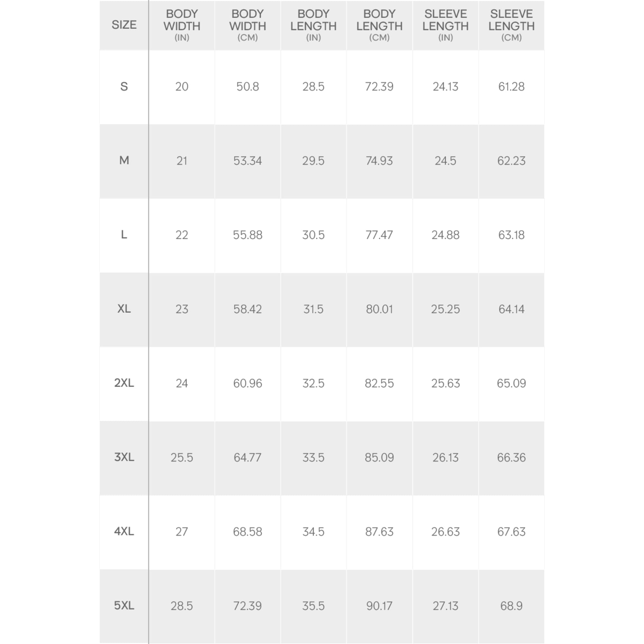Select the 24.5 sleeve length cell

coord(445,161)
